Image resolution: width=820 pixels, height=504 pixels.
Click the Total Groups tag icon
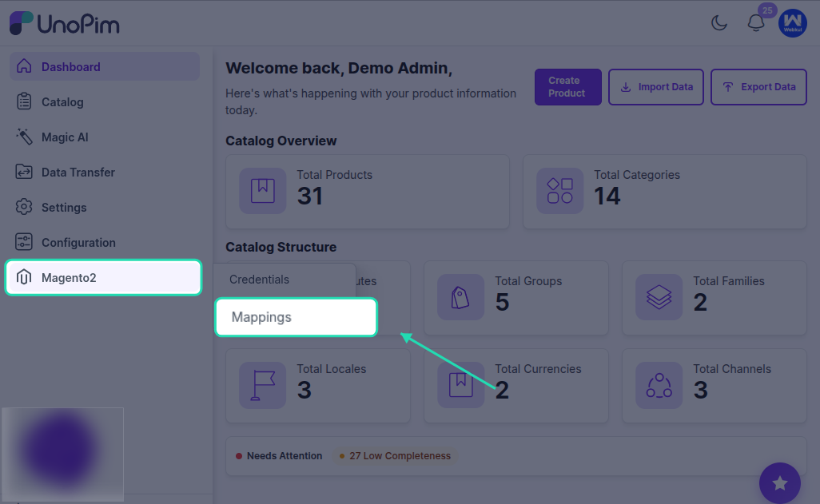point(460,297)
